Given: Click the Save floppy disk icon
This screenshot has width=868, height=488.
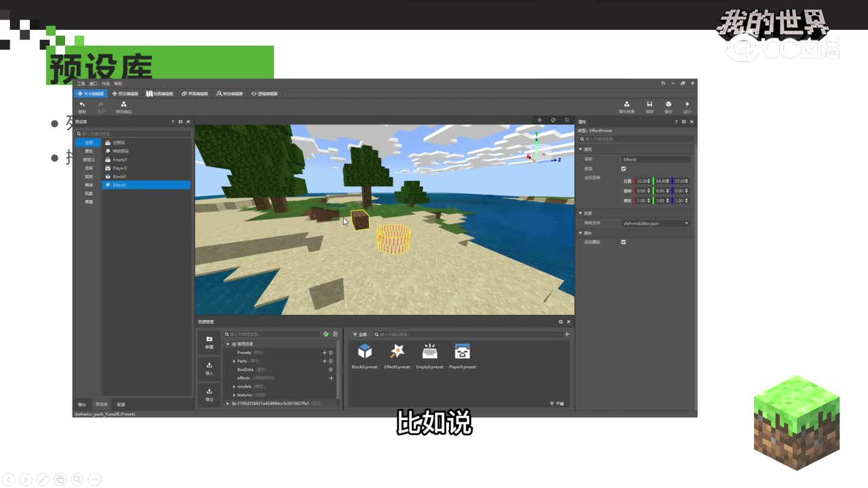Looking at the screenshot, I should point(649,104).
